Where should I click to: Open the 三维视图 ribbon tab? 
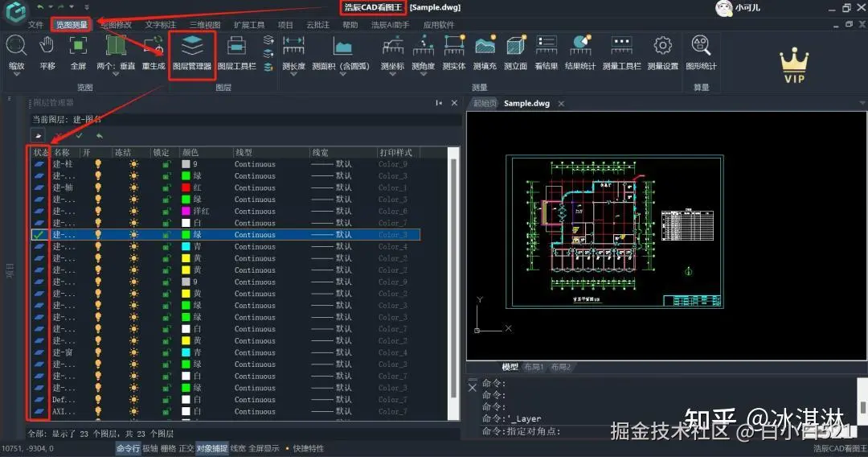pyautogui.click(x=205, y=25)
